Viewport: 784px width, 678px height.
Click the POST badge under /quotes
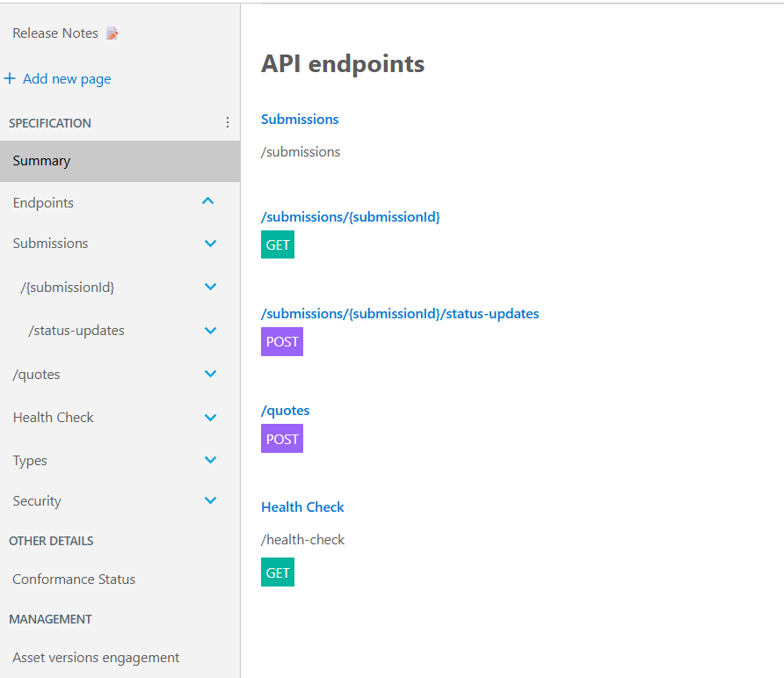point(281,438)
